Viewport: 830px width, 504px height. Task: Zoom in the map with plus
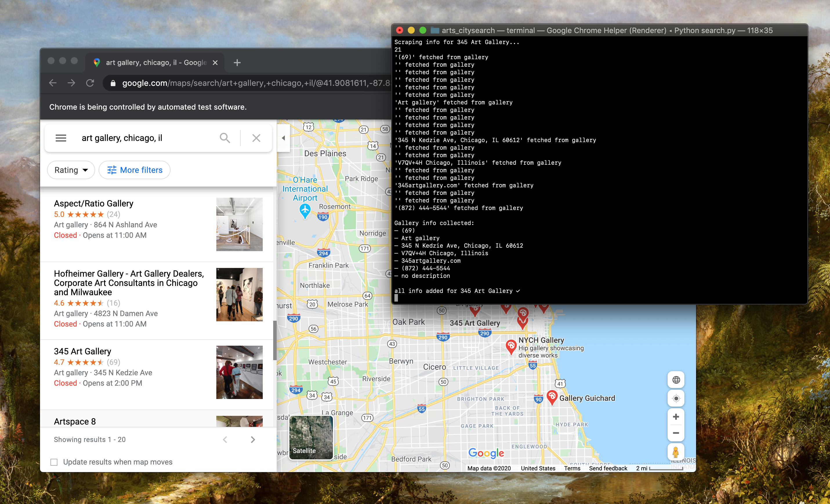coord(675,417)
